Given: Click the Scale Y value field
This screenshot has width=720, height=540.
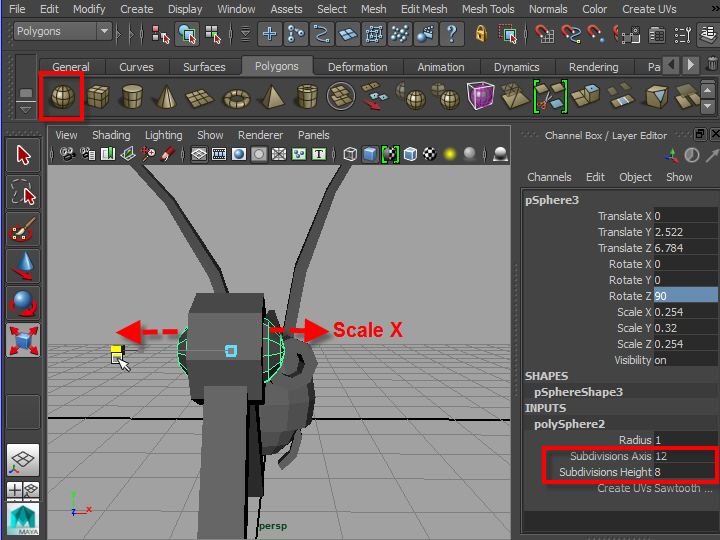Looking at the screenshot, I should [686, 328].
